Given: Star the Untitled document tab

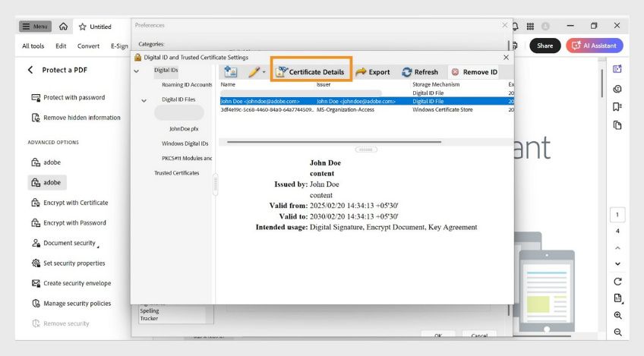Looking at the screenshot, I should [x=82, y=27].
